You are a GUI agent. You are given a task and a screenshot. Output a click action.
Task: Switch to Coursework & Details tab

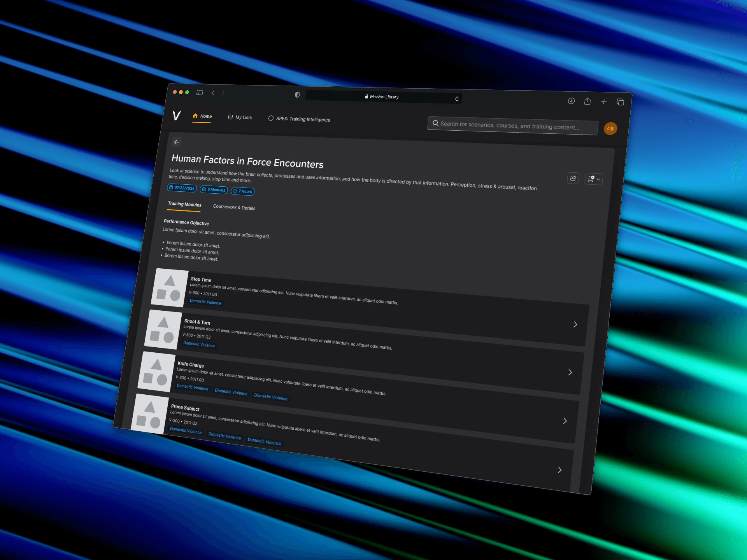(x=234, y=207)
